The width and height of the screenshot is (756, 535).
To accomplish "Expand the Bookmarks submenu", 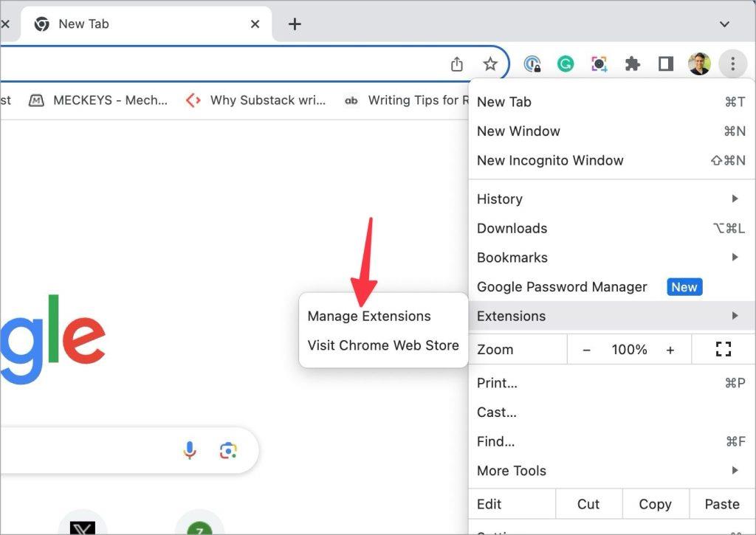I will click(x=611, y=258).
